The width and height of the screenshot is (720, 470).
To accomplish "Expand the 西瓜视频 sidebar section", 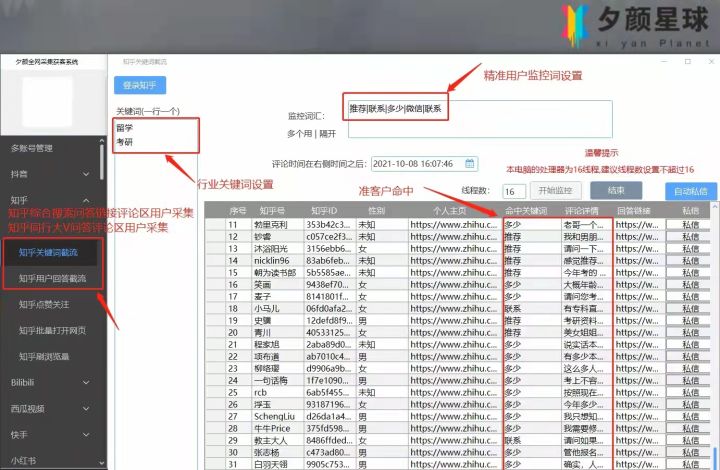I will pos(50,408).
